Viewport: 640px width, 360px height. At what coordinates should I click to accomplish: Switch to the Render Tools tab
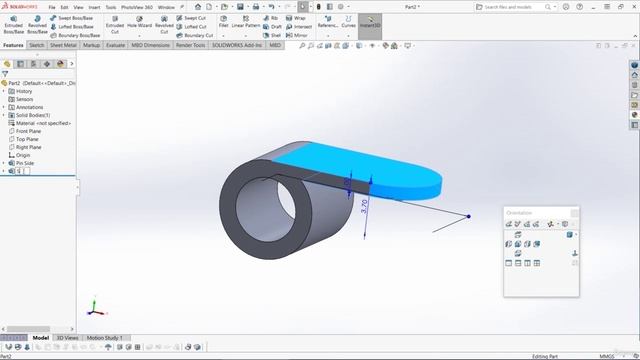click(x=191, y=45)
